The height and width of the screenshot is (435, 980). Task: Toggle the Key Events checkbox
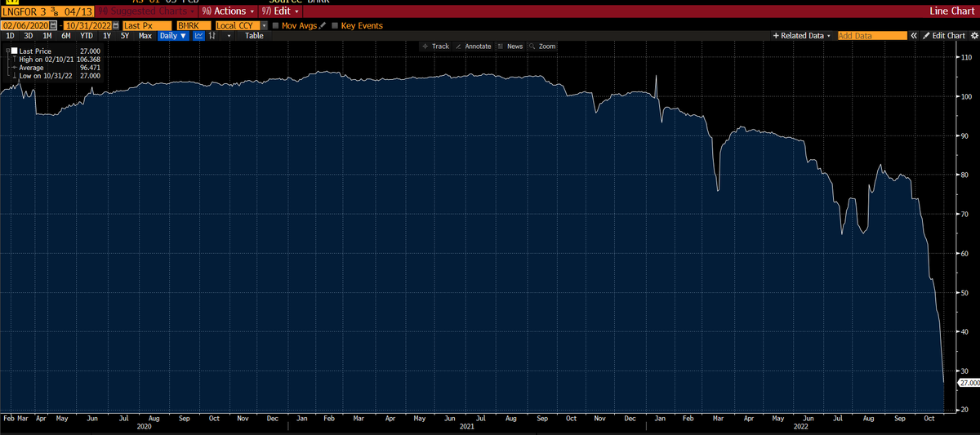pyautogui.click(x=335, y=25)
